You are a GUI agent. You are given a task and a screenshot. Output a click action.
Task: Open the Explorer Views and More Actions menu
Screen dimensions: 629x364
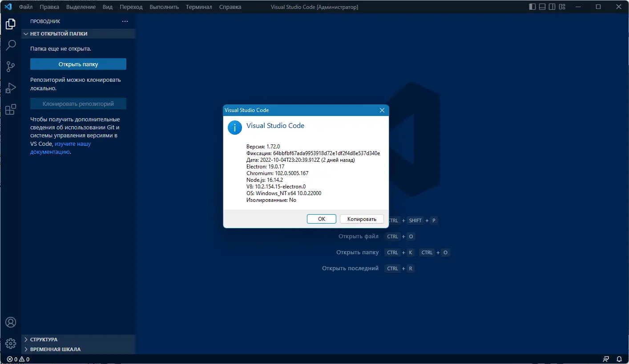(125, 21)
